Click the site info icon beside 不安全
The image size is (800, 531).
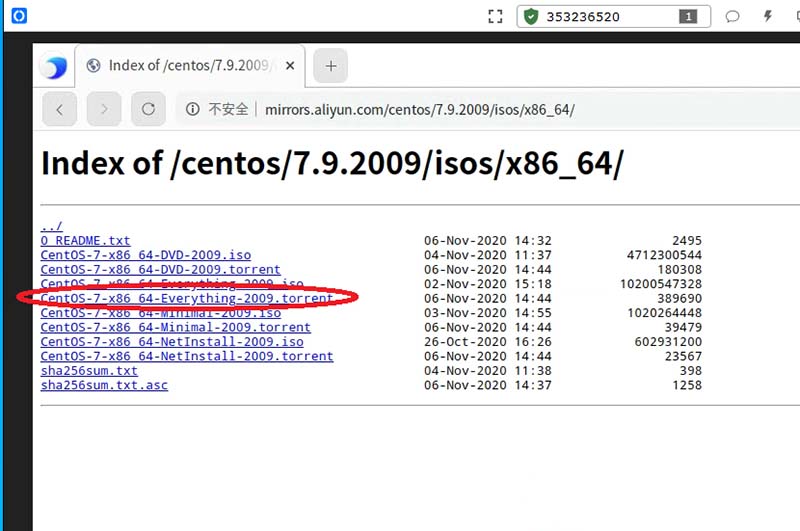[192, 109]
